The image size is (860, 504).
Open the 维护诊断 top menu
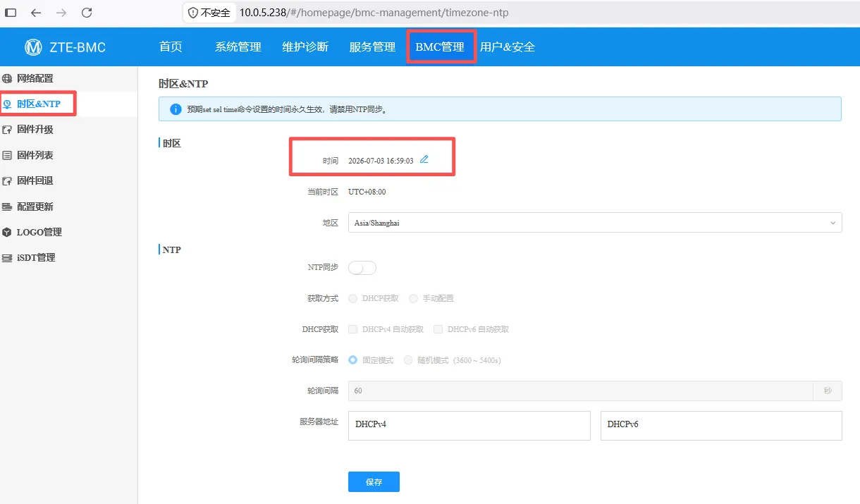[305, 47]
